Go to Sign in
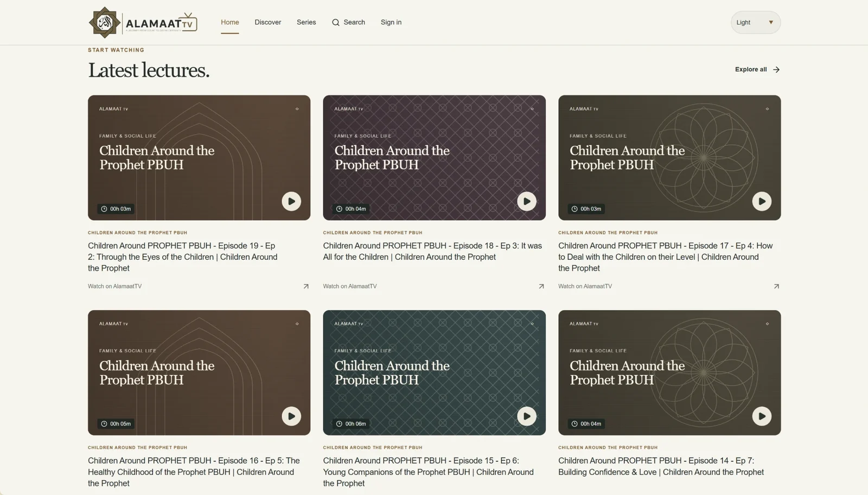The height and width of the screenshot is (495, 868). 391,22
